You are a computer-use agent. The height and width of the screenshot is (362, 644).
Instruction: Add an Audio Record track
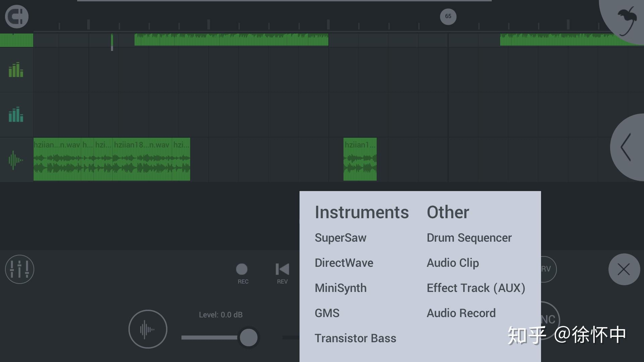coord(461,313)
